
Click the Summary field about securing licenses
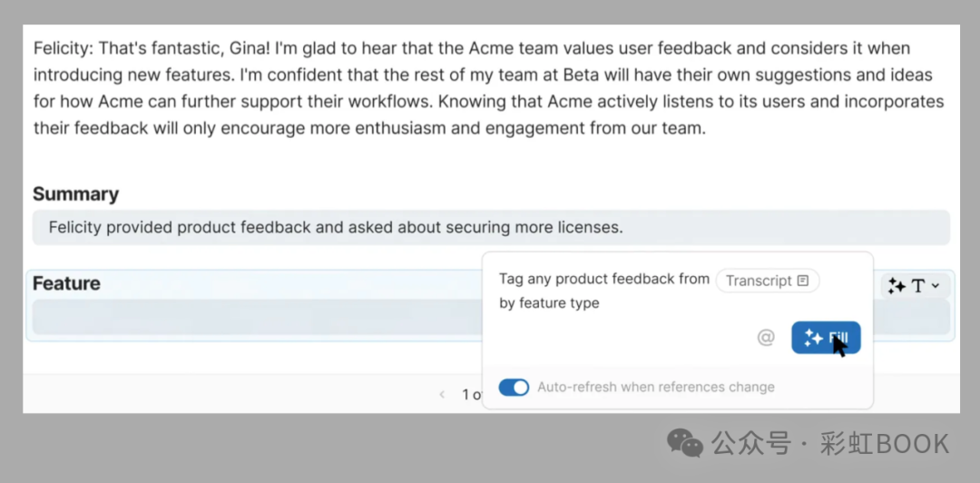491,227
